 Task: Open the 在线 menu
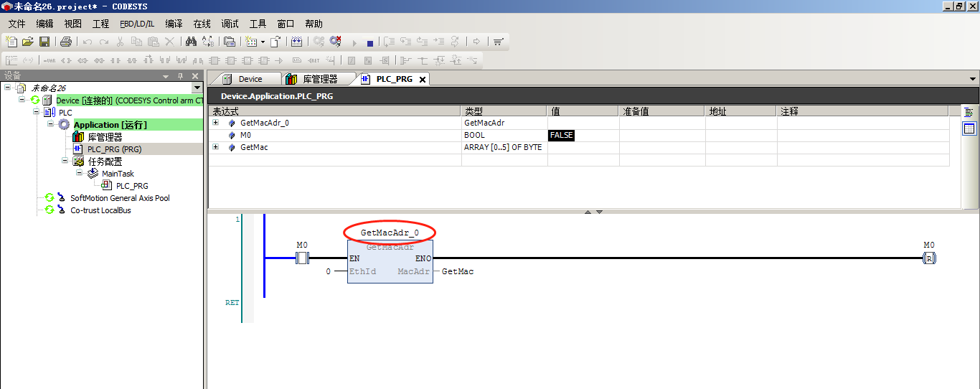pyautogui.click(x=202, y=24)
